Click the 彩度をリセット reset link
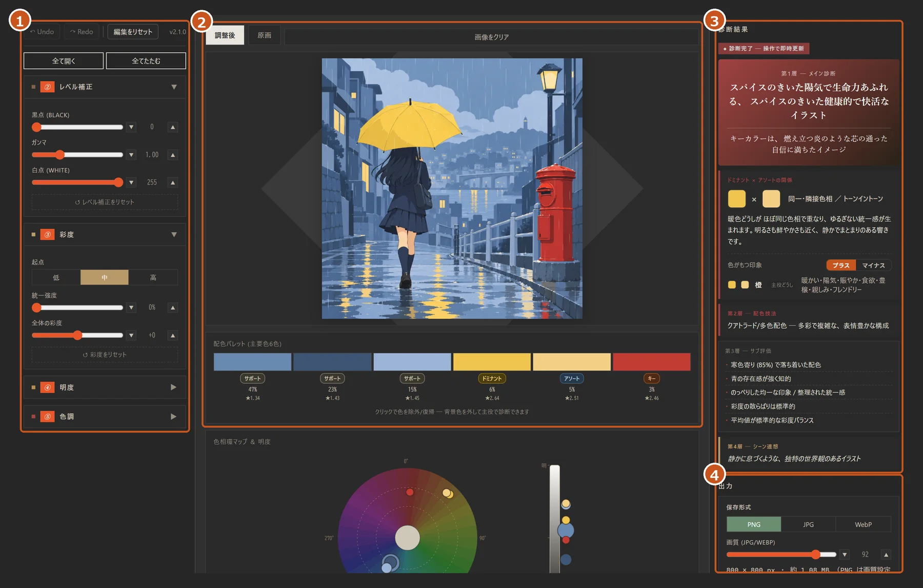Viewport: 923px width, 588px height. (105, 354)
